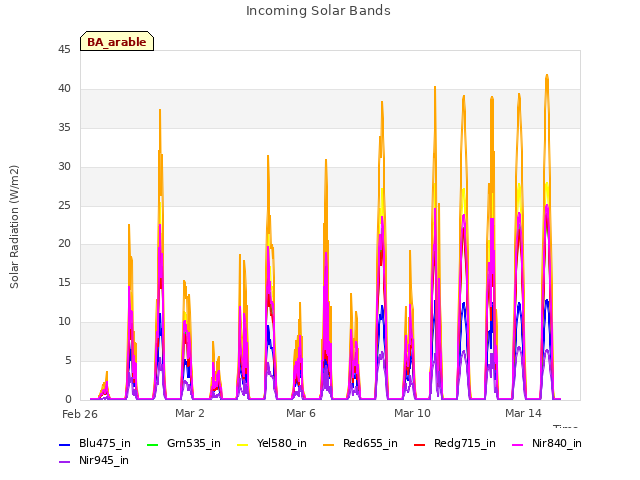
Task: Click the Incoming Solar Bands chart title
Action: 318,11
